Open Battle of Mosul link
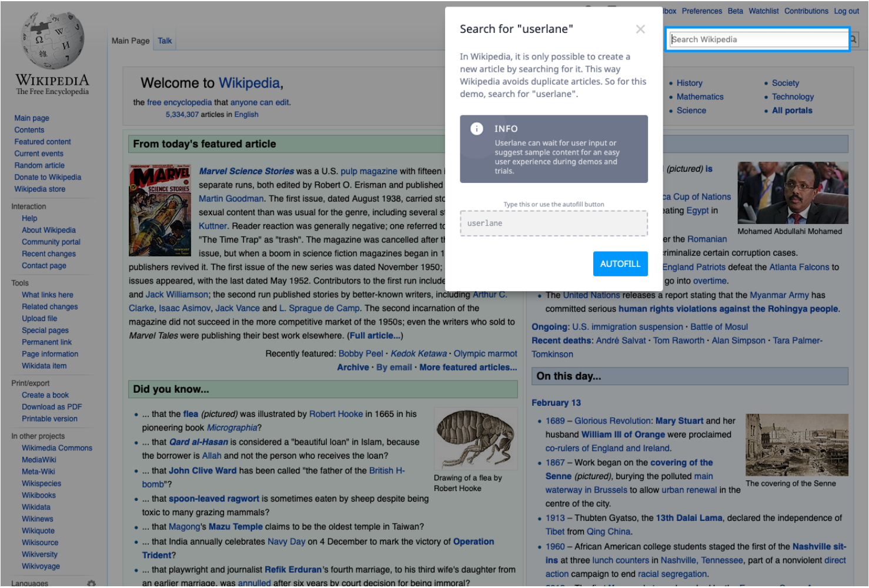Viewport: 869px width, 588px height. click(719, 326)
